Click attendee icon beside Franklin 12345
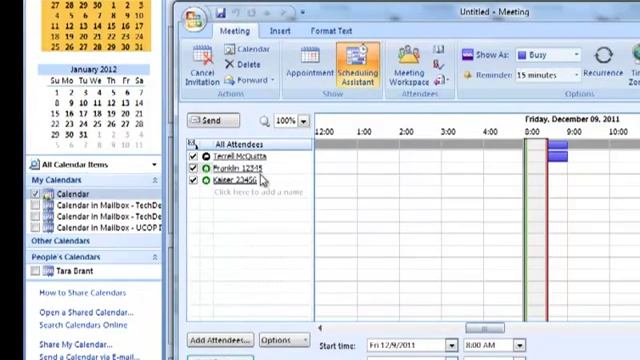This screenshot has height=360, width=640. [206, 168]
